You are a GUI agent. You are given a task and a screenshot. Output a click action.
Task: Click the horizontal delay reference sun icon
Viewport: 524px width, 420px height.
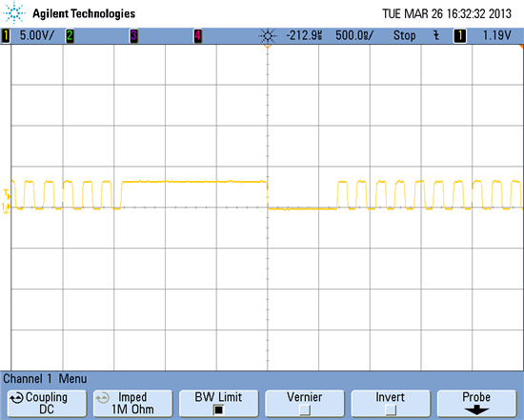268,36
